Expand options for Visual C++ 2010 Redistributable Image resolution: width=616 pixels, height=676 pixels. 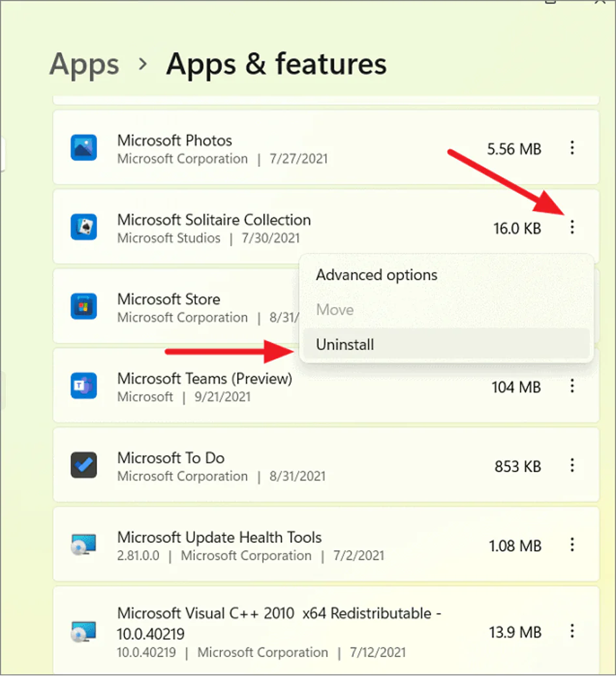coord(572,631)
